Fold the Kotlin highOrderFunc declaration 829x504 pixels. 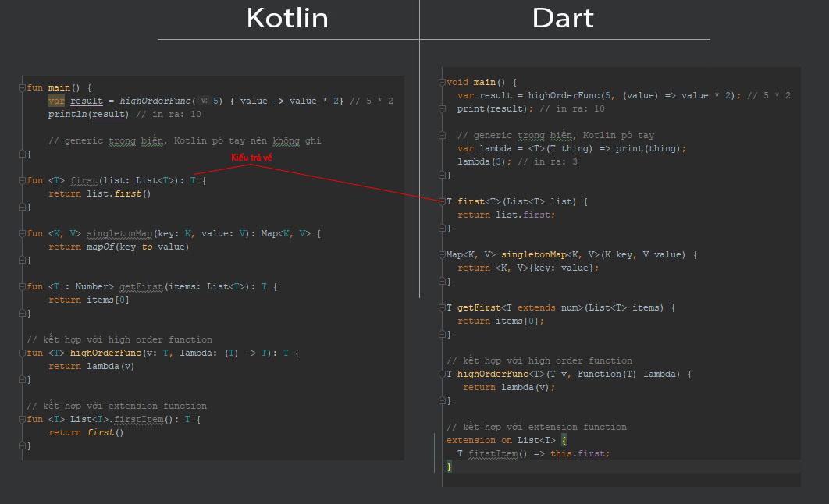tap(22, 353)
